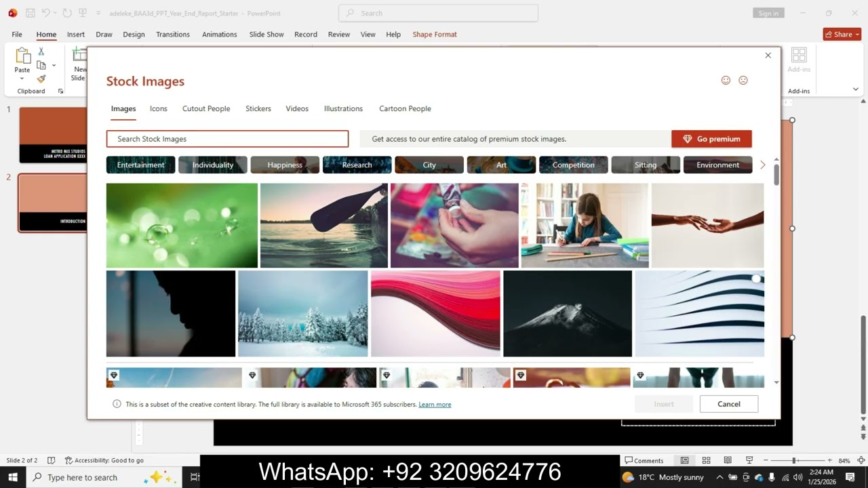Viewport: 868px width, 488px height.
Task: Click the Environment category chip
Action: [717, 165]
